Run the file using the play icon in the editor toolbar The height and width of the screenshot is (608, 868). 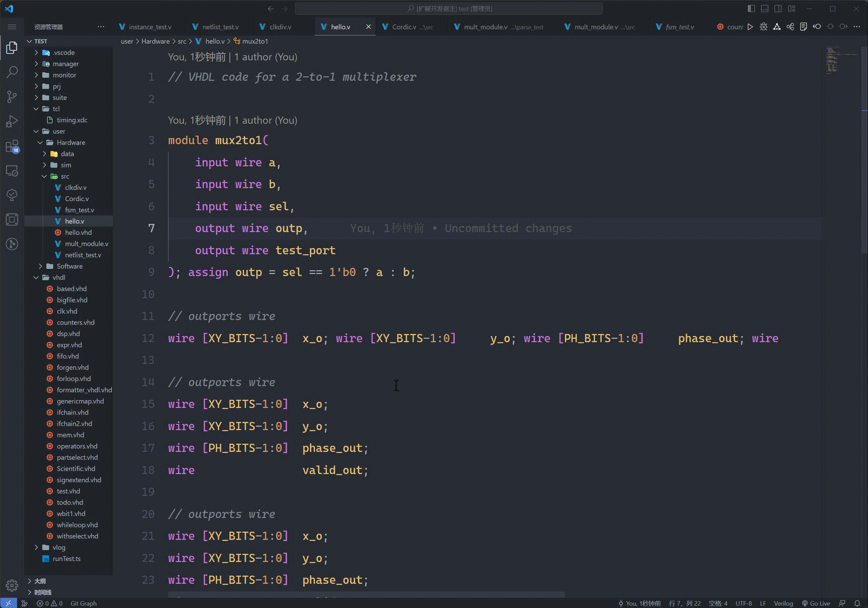(x=750, y=27)
